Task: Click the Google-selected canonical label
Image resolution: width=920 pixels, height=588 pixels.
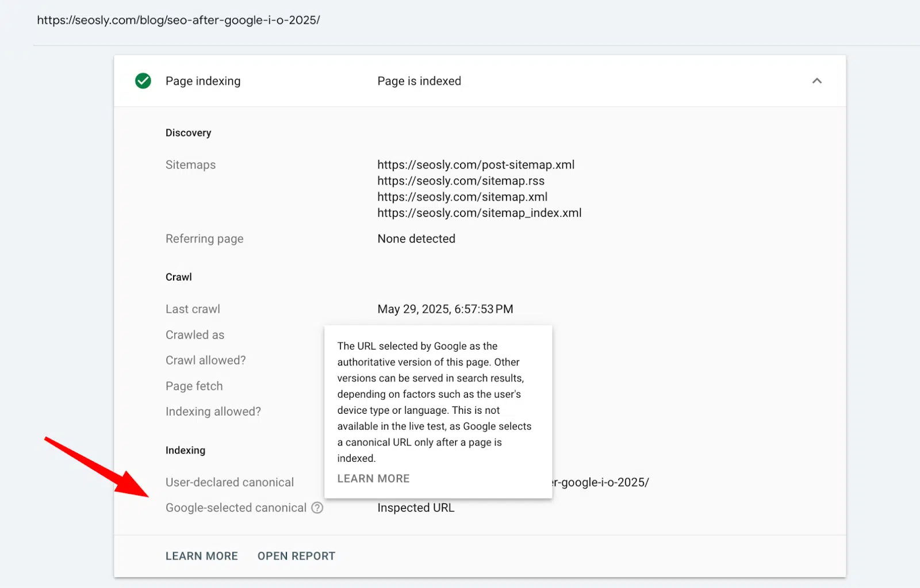Action: pos(236,508)
